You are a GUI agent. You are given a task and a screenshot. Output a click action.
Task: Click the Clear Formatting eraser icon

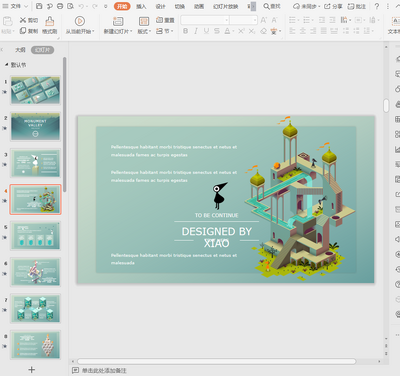(263, 31)
